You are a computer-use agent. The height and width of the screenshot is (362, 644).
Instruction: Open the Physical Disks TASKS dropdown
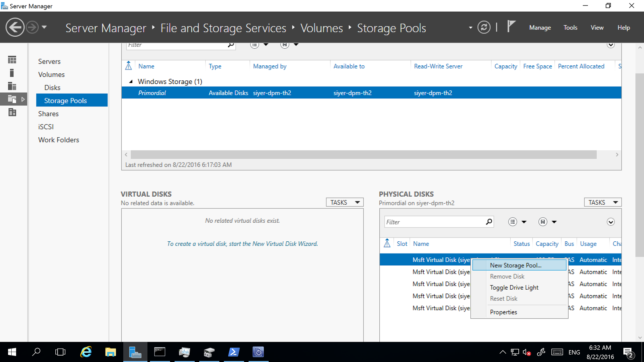click(602, 202)
